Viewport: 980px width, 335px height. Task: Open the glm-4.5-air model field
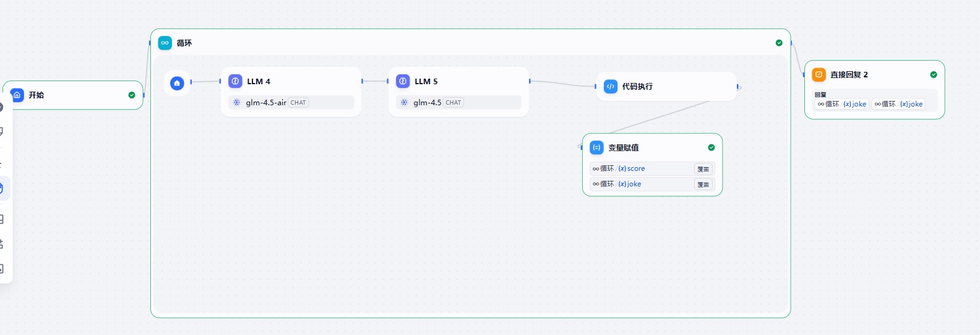291,102
